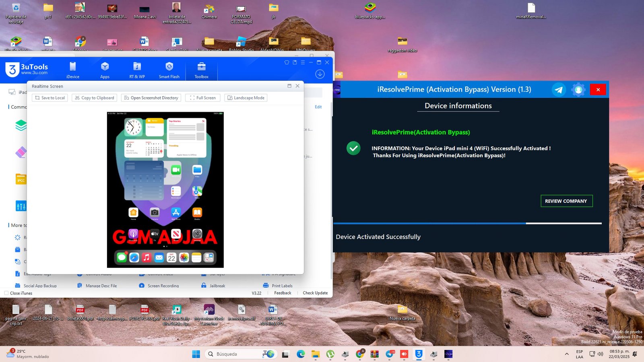Open File Explorer from the taskbar
This screenshot has height=362, width=644.
pos(316,354)
